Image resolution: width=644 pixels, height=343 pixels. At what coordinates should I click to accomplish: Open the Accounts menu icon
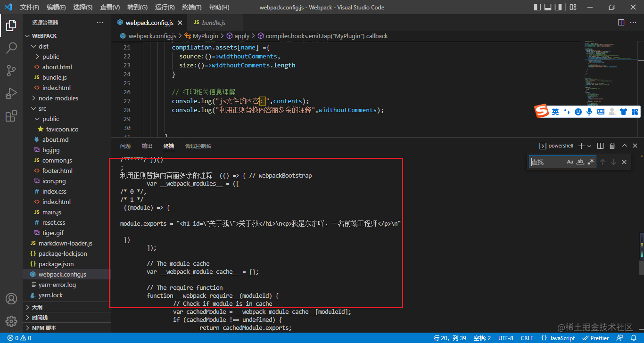coord(11,299)
